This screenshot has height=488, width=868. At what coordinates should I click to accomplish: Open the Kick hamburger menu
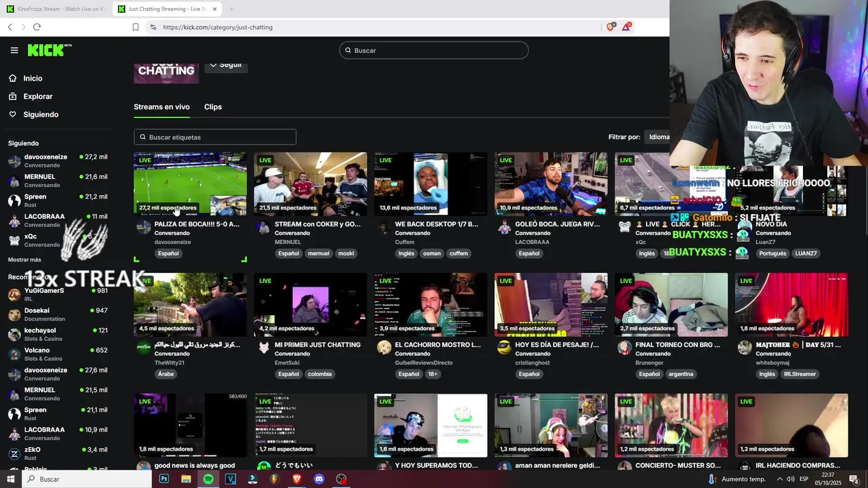click(x=14, y=50)
